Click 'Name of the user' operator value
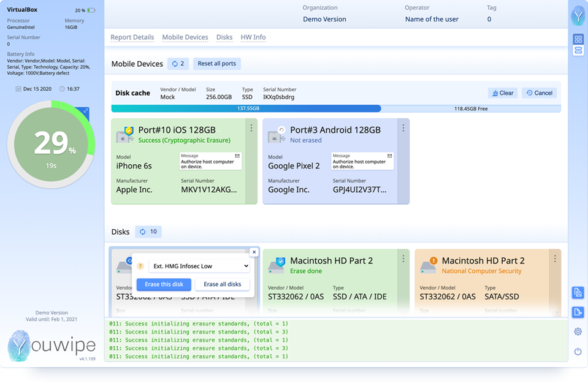This screenshot has width=588, height=383. point(432,19)
